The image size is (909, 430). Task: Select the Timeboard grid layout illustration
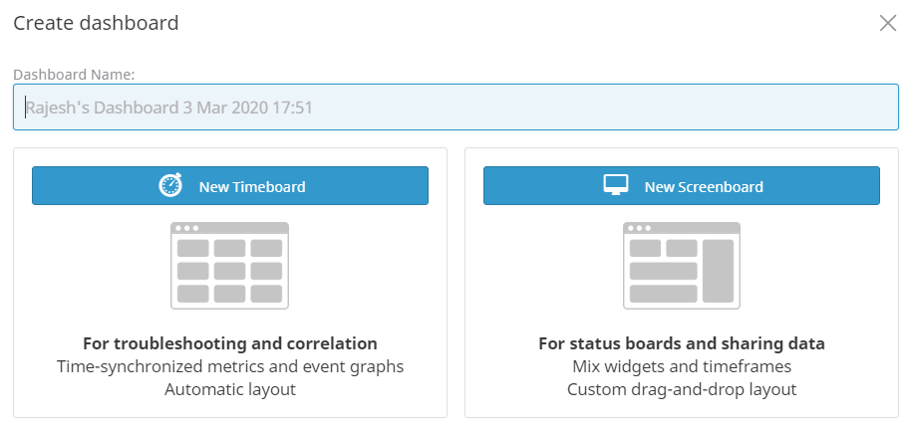tap(230, 265)
